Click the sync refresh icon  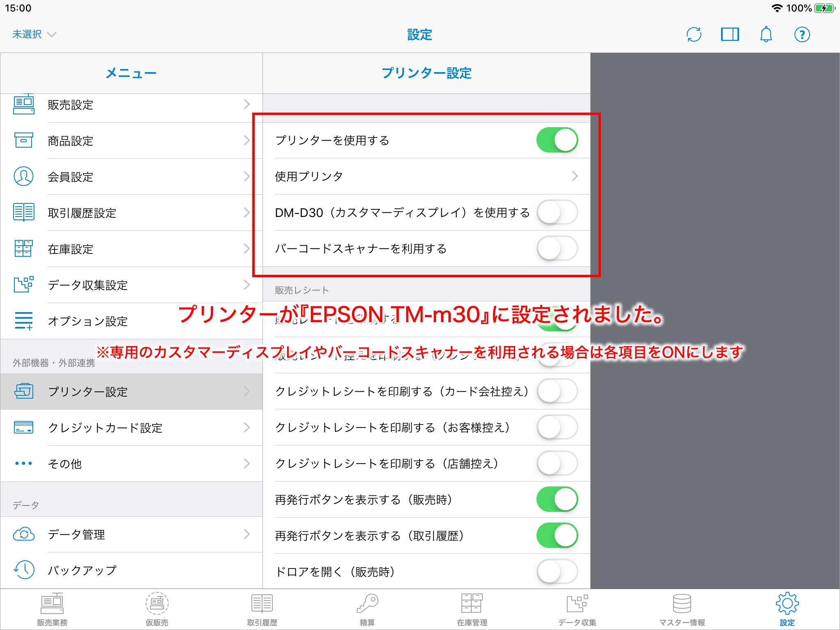point(694,34)
